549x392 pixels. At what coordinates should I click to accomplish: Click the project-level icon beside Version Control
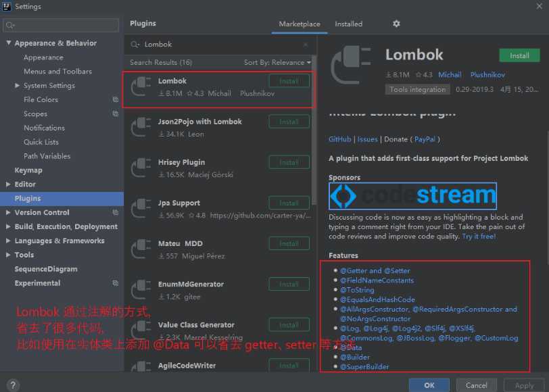pos(115,212)
